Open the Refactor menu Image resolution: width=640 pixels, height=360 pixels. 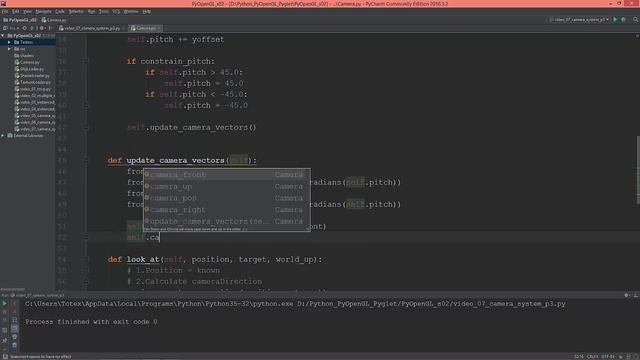(76, 11)
